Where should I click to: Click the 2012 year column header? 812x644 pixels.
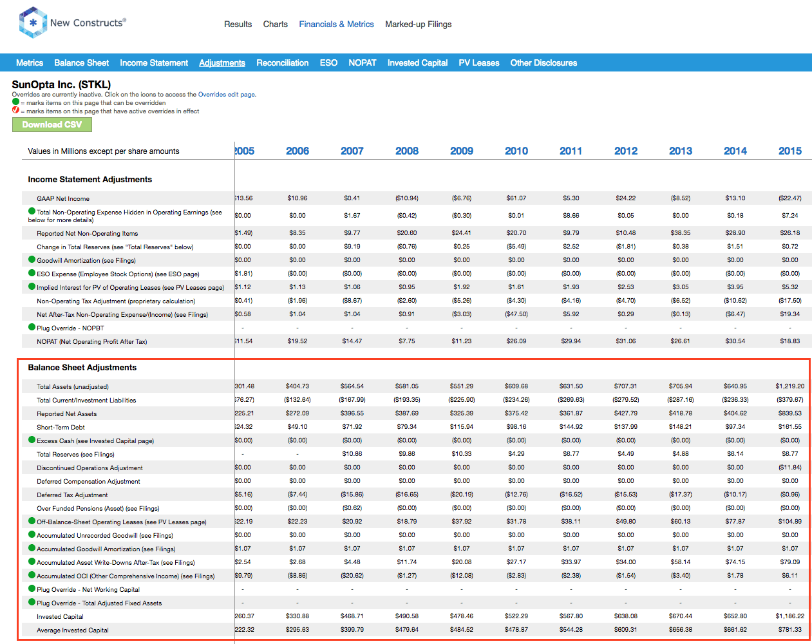tap(626, 151)
